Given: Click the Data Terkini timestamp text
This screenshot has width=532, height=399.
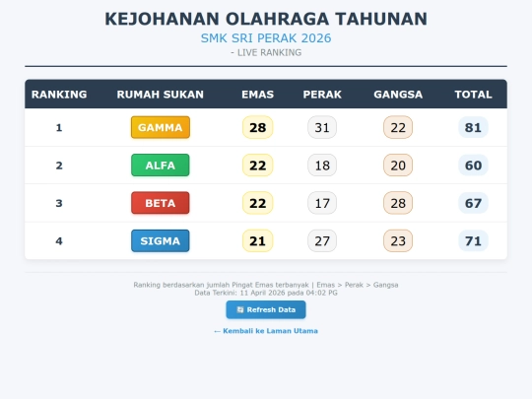Looking at the screenshot, I should click(266, 293).
